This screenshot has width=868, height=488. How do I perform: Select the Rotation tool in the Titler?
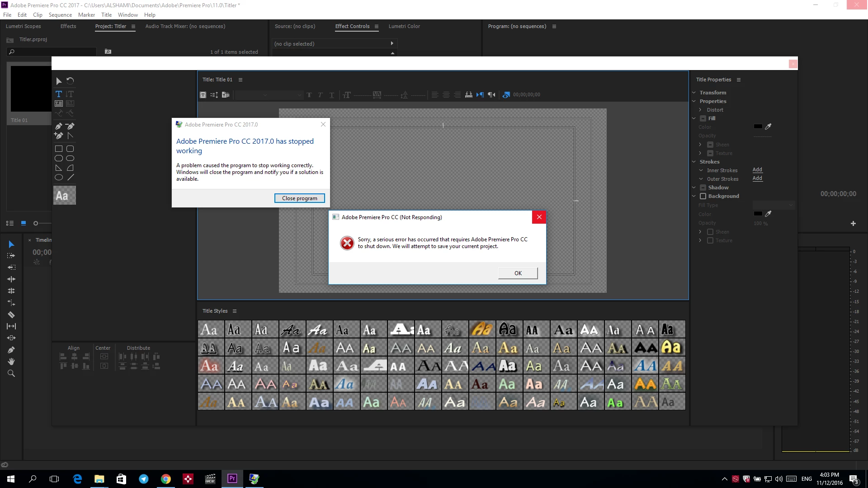pyautogui.click(x=70, y=81)
